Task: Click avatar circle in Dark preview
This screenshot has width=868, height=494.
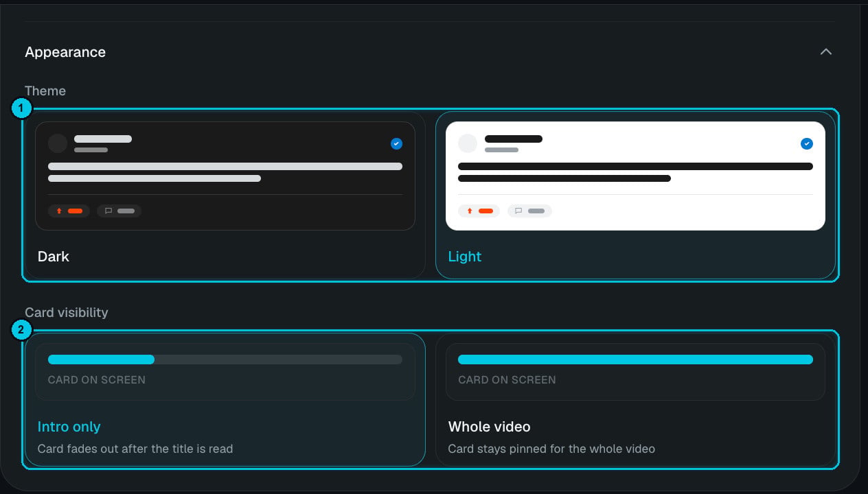Action: point(58,143)
